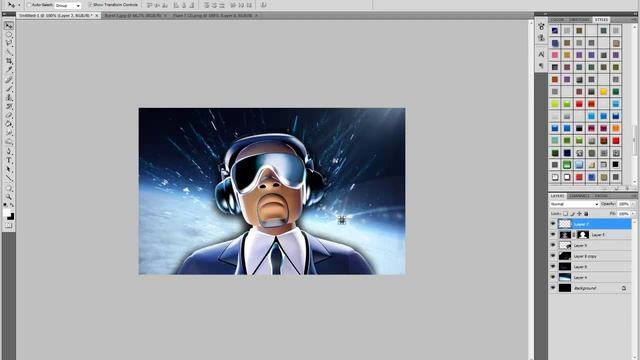Select the Path Selection tool
The width and height of the screenshot is (640, 360).
[x=9, y=169]
